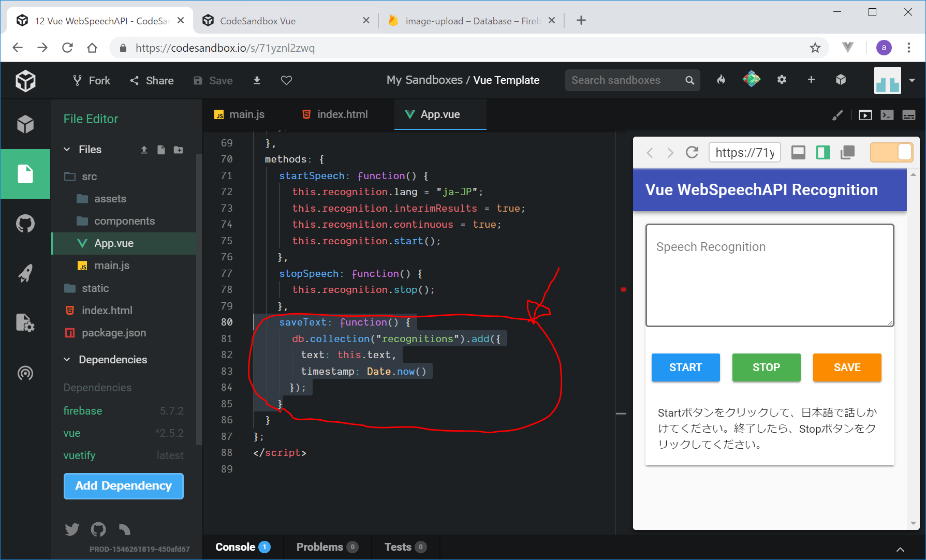Like this sandbox with heart icon
This screenshot has width=926, height=560.
tap(286, 80)
